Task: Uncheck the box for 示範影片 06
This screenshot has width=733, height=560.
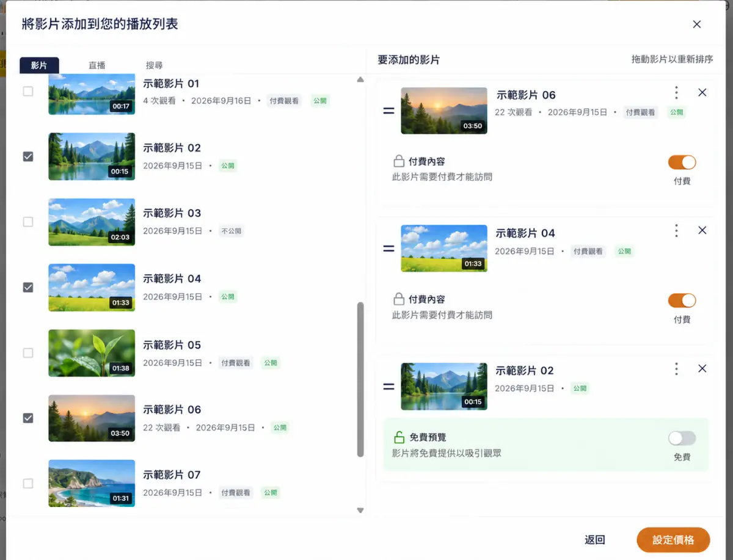Action: tap(28, 418)
